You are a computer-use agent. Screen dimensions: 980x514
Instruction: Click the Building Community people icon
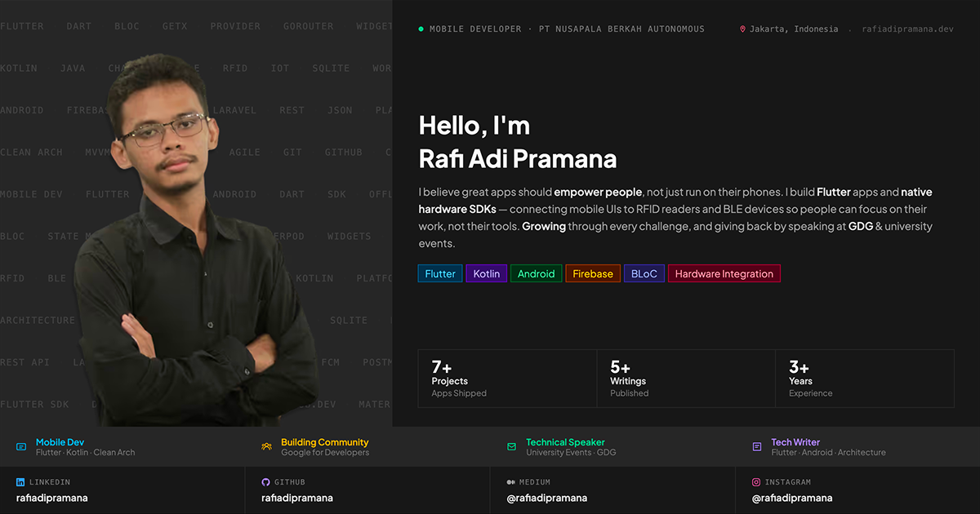tap(266, 447)
